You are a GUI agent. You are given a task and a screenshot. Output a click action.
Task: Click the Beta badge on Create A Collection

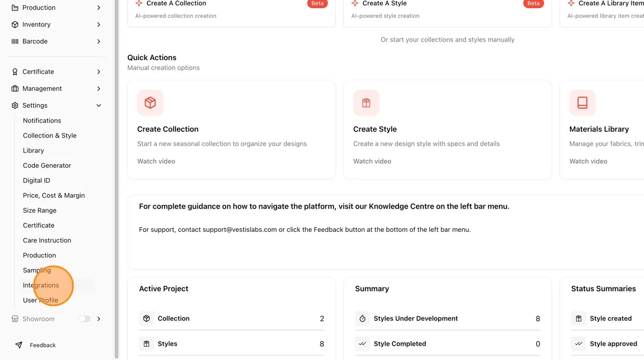[317, 3]
